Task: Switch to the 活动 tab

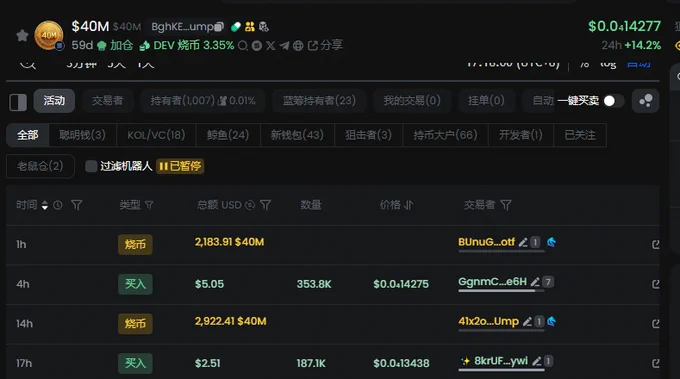Action: (54, 101)
